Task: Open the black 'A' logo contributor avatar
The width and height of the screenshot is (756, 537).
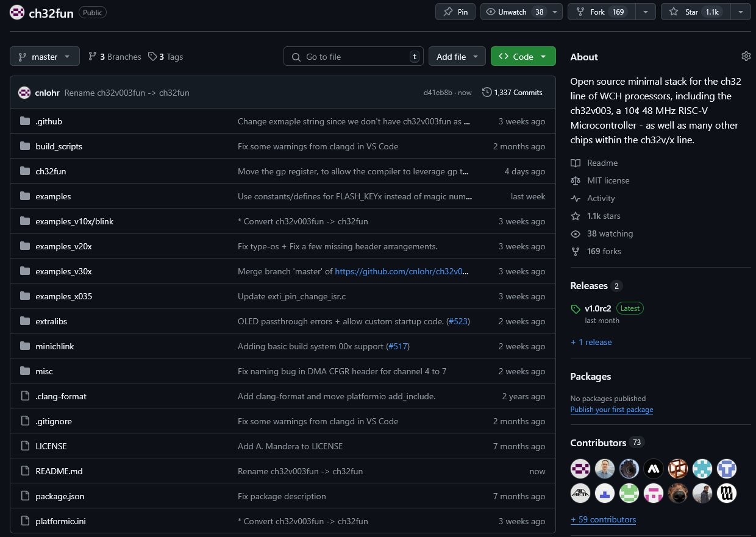Action: [x=654, y=469]
